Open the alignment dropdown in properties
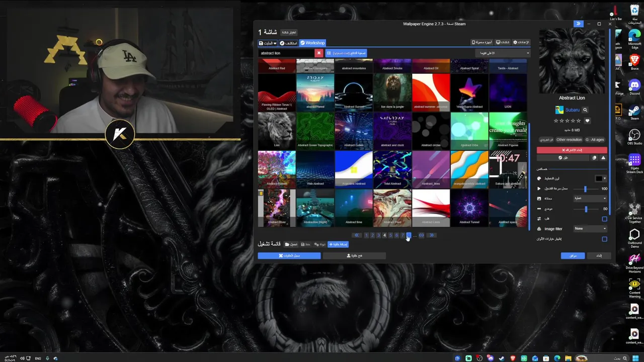 (591, 199)
